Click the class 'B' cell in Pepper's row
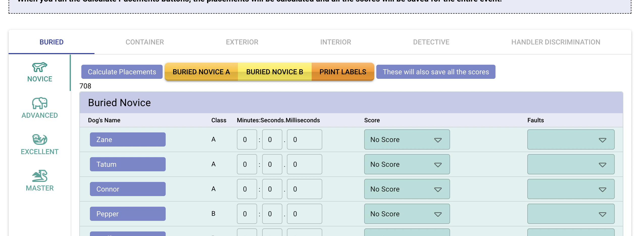The height and width of the screenshot is (236, 644). click(x=213, y=214)
